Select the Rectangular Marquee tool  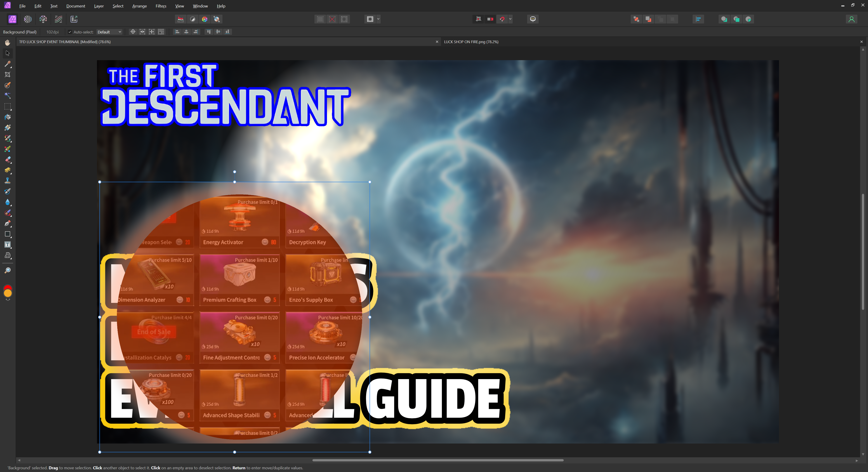pos(7,106)
